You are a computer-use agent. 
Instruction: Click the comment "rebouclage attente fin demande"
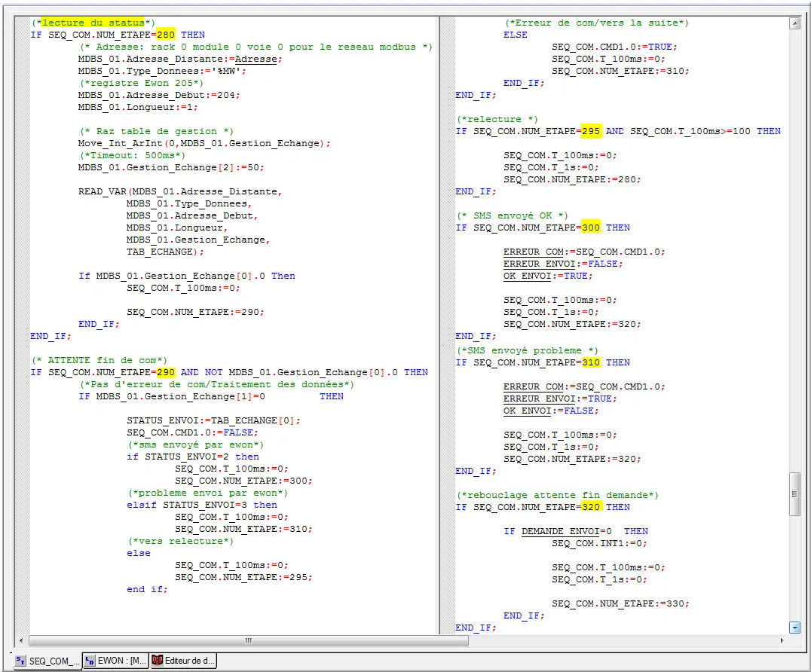[558, 495]
